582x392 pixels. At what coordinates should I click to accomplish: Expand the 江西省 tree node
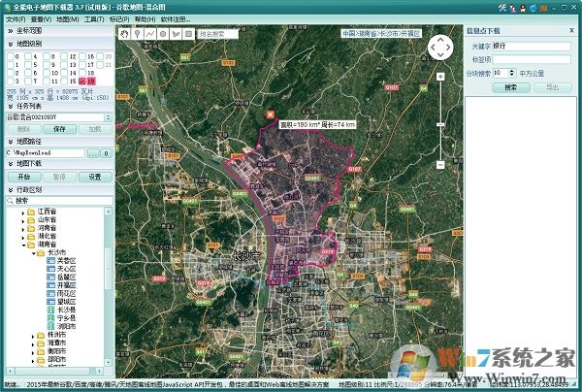[22, 212]
